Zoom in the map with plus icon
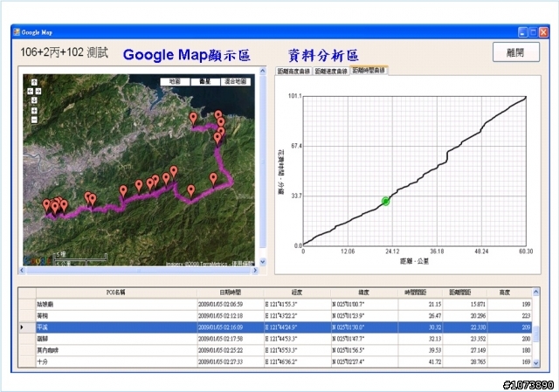559x392 pixels. (34, 111)
